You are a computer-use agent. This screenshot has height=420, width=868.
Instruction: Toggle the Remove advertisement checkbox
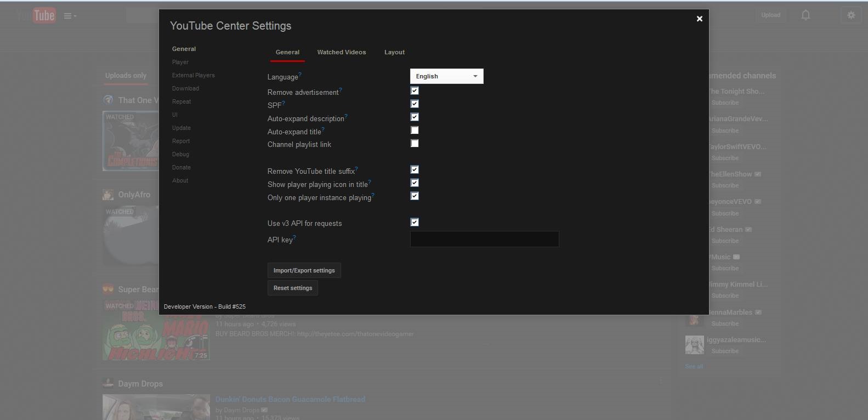coord(415,90)
